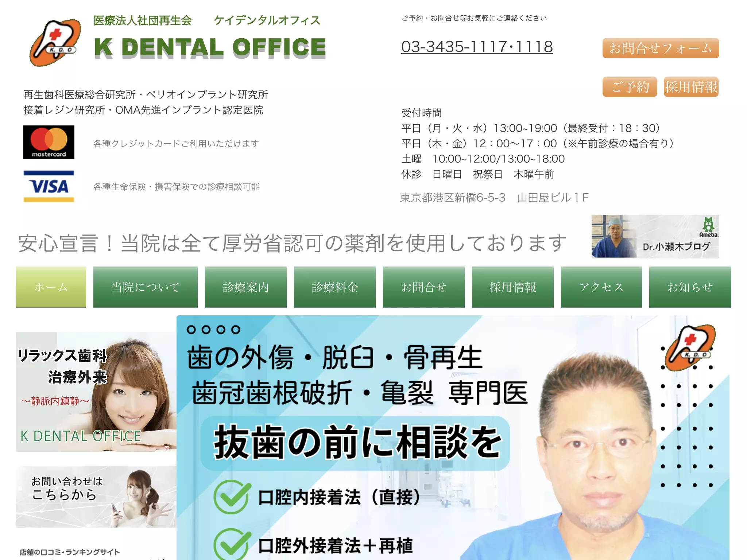Click the 店舗の口コミ・ランキングサイト text

click(70, 552)
